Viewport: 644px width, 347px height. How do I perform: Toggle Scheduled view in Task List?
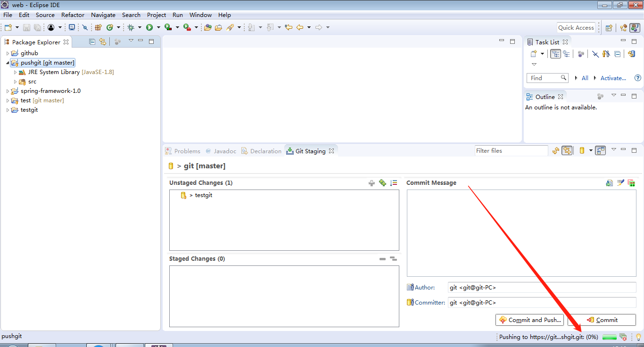[x=566, y=54]
